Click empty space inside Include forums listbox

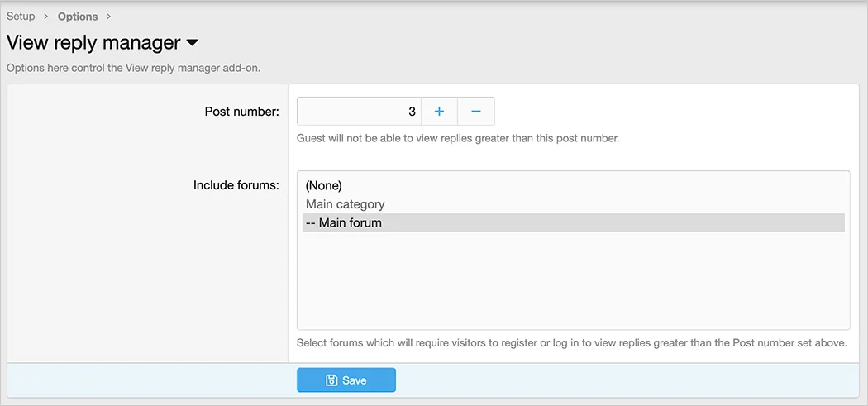[x=573, y=285]
